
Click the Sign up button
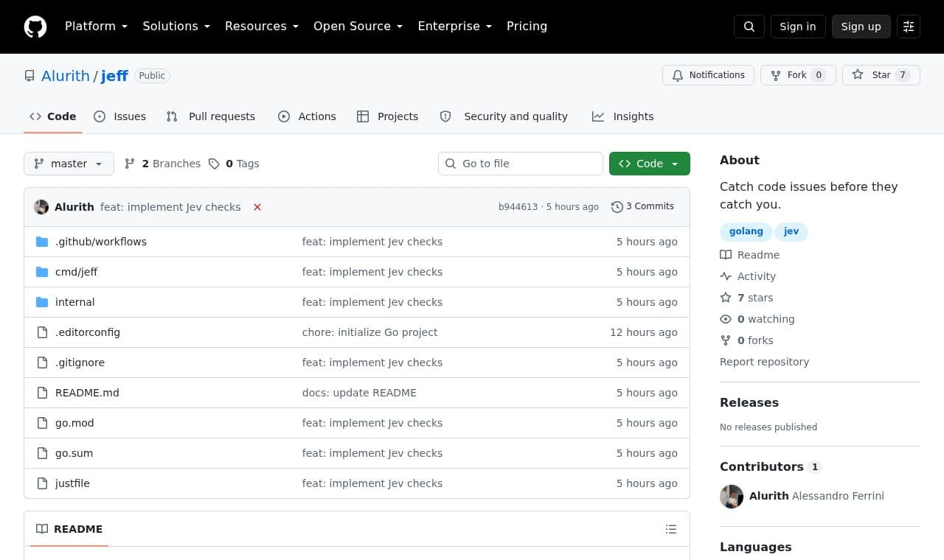click(x=861, y=27)
